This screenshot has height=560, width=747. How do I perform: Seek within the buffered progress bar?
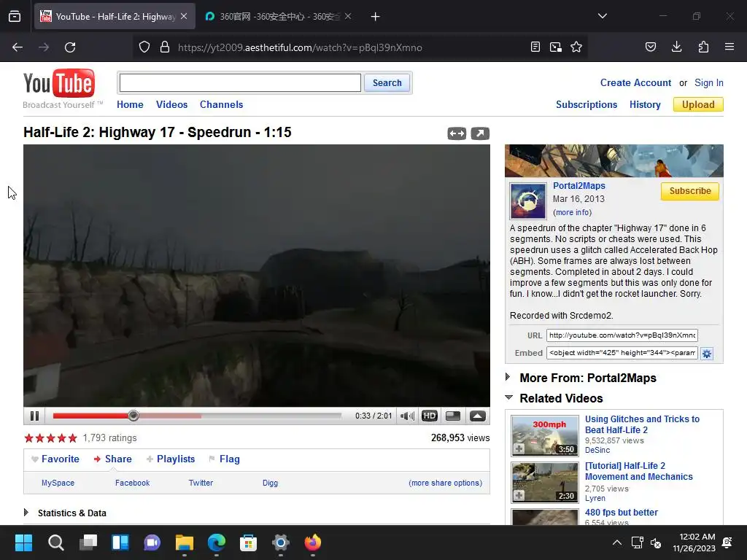click(169, 416)
